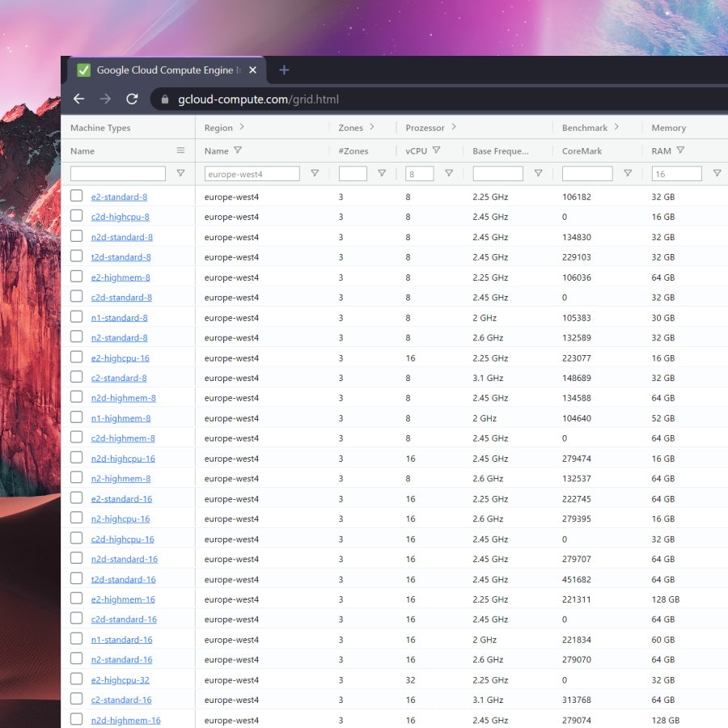Click the region filter field showing europe-west4
The width and height of the screenshot is (728, 728).
pos(252,174)
